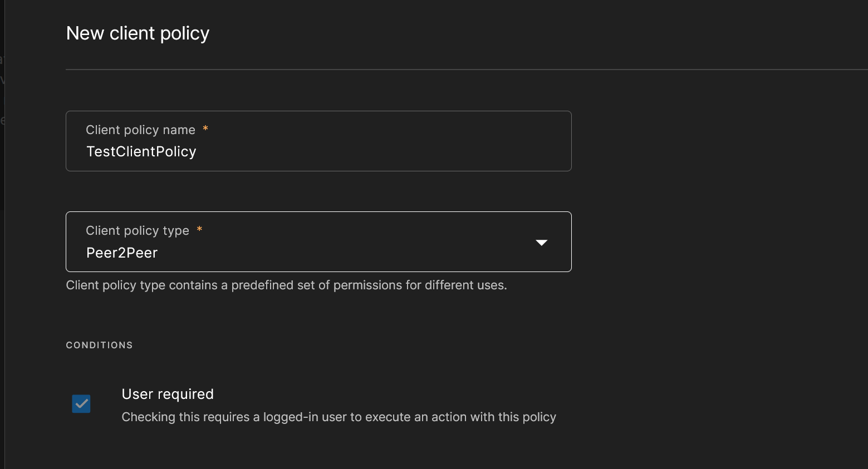Click the helper text below the policy type dropdown
The height and width of the screenshot is (469, 868).
click(286, 285)
